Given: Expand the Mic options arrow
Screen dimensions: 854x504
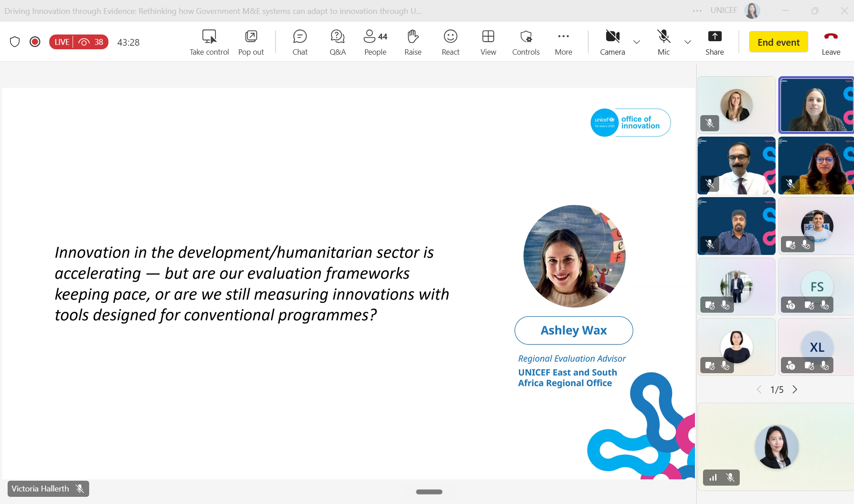Looking at the screenshot, I should tap(687, 42).
